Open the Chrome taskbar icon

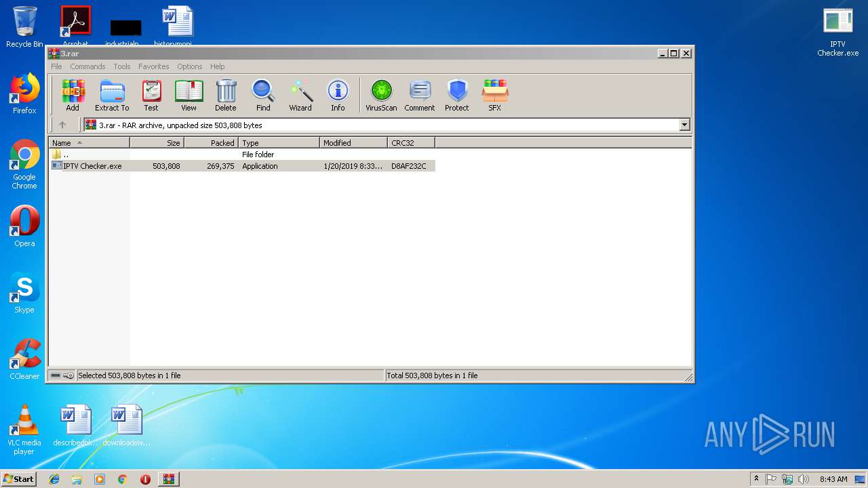click(x=122, y=479)
